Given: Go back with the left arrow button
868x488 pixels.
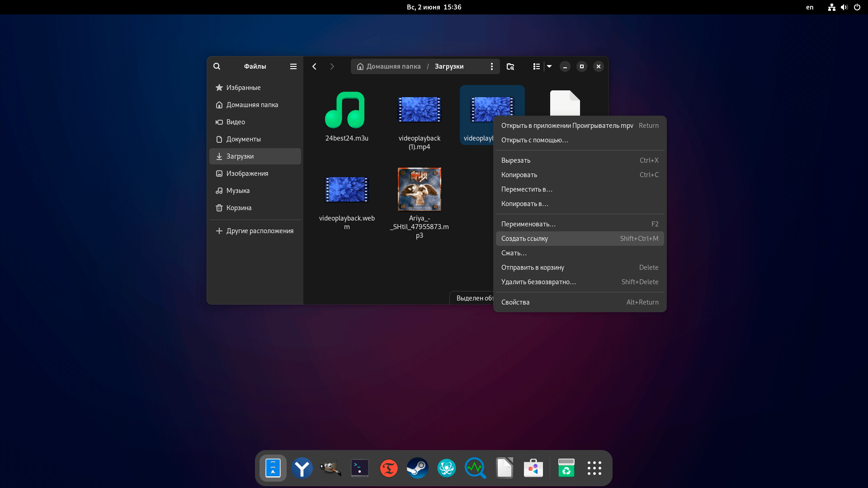Looking at the screenshot, I should tap(314, 66).
